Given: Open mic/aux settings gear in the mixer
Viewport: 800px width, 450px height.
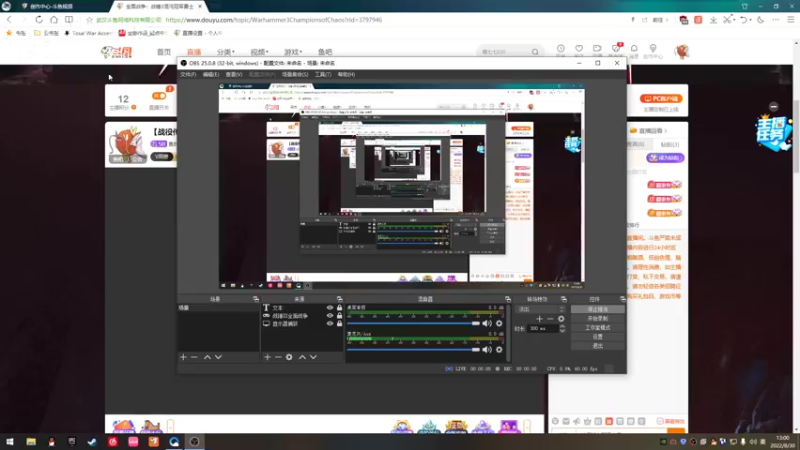Looking at the screenshot, I should click(499, 349).
